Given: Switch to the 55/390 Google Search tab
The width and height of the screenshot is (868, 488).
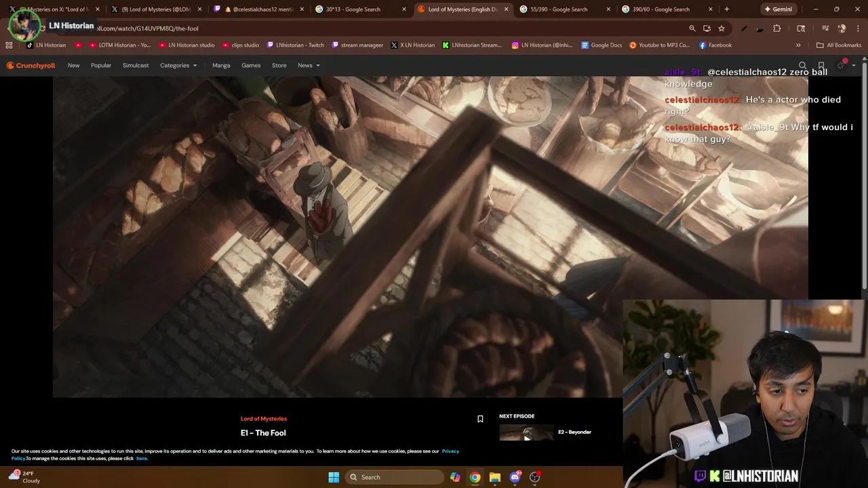Looking at the screenshot, I should (564, 9).
